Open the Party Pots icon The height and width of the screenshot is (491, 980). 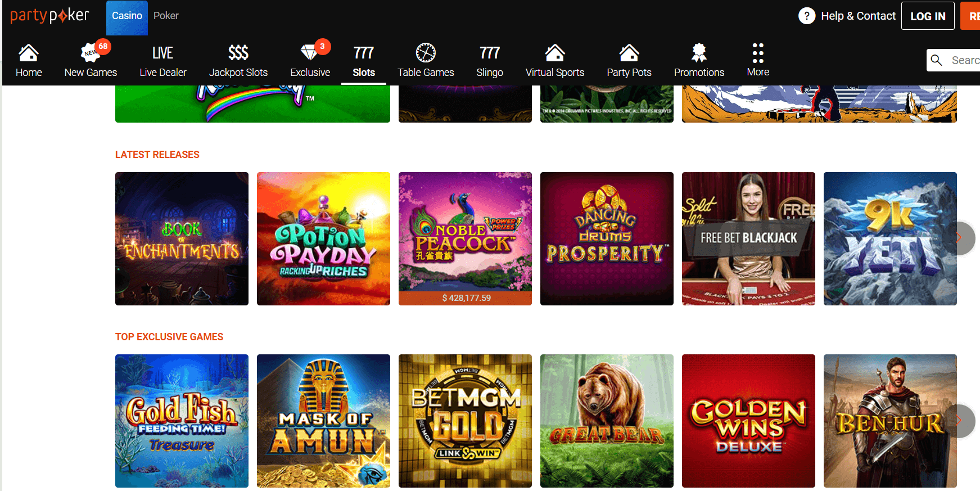(x=629, y=53)
